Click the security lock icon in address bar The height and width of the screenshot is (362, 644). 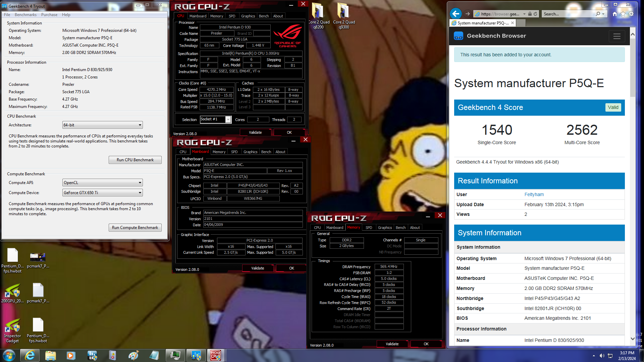pyautogui.click(x=530, y=14)
